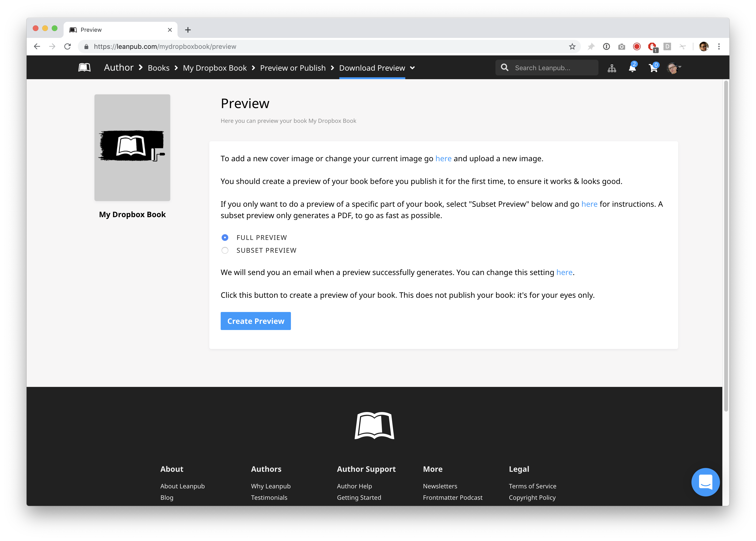Viewport: 756px width, 541px height.
Task: Click the My Dropbox Book cover thumbnail
Action: click(132, 147)
